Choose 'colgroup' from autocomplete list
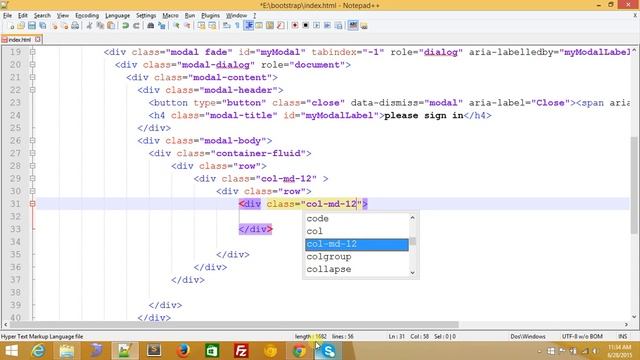Viewport: 640px width, 360px height. [x=357, y=257]
